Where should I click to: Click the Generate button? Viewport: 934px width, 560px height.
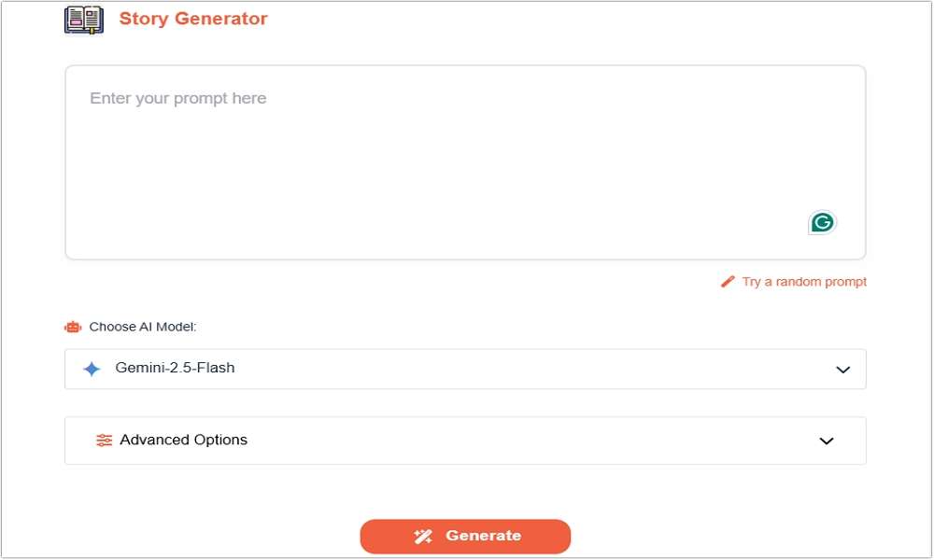(465, 536)
